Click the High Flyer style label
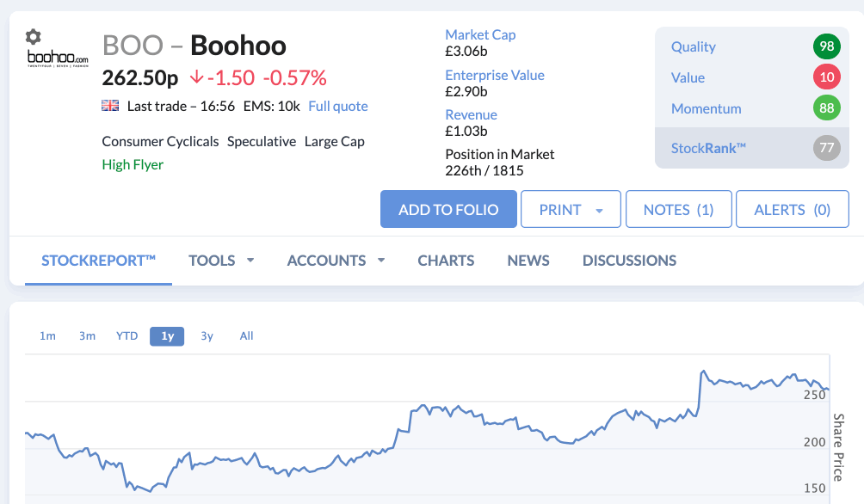Image resolution: width=864 pixels, height=504 pixels. tap(133, 164)
